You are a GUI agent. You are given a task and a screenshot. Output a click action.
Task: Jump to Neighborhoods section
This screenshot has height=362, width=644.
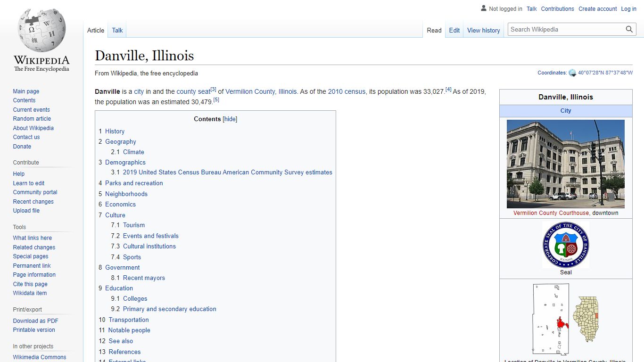[x=126, y=194]
